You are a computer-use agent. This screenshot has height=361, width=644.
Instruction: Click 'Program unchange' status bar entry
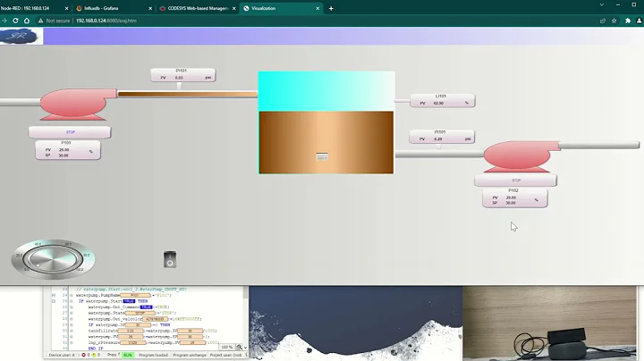pos(190,355)
